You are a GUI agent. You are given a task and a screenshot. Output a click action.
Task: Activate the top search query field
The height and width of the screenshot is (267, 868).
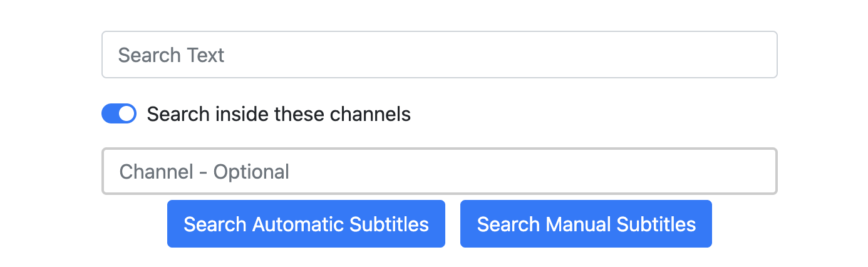coord(439,55)
